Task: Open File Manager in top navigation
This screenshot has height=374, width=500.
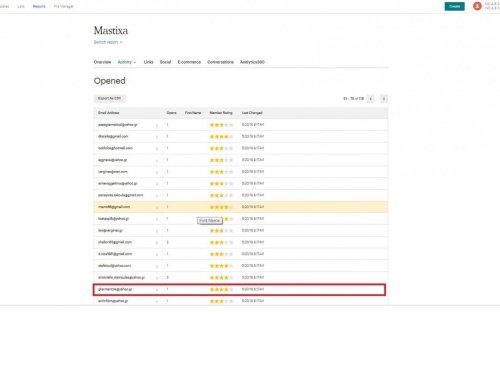Action: tap(63, 6)
